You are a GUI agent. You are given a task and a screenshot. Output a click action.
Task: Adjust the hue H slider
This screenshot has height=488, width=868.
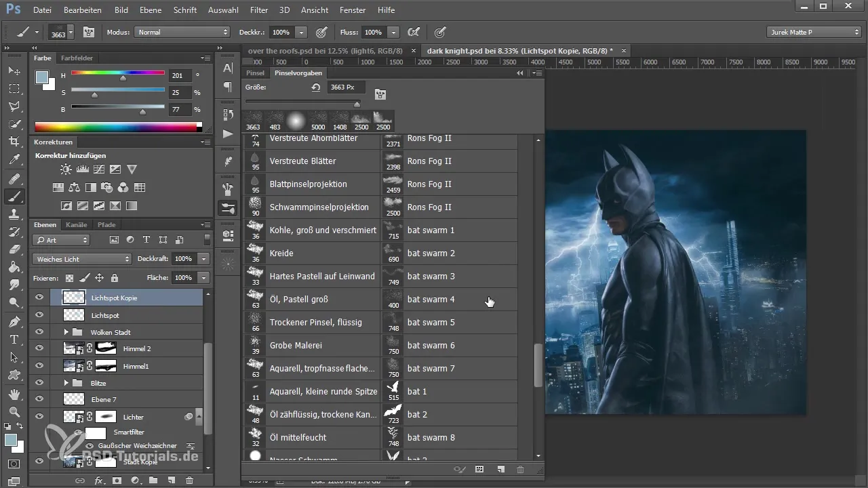click(123, 78)
